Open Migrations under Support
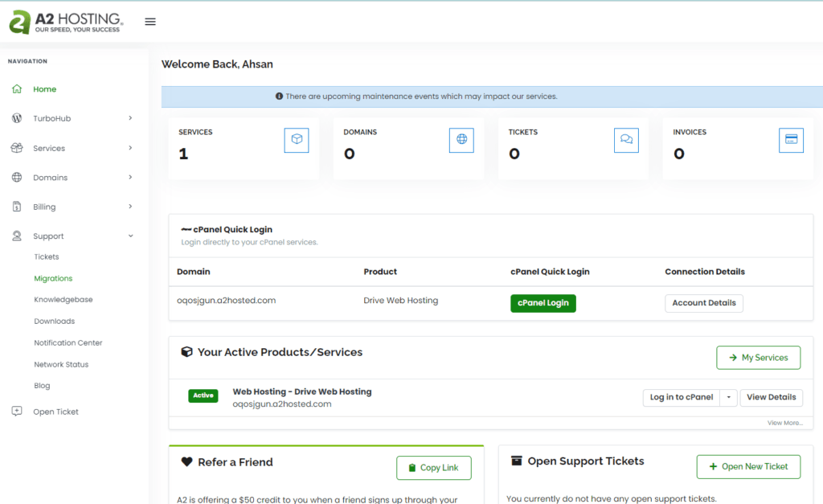The height and width of the screenshot is (504, 823). [53, 278]
